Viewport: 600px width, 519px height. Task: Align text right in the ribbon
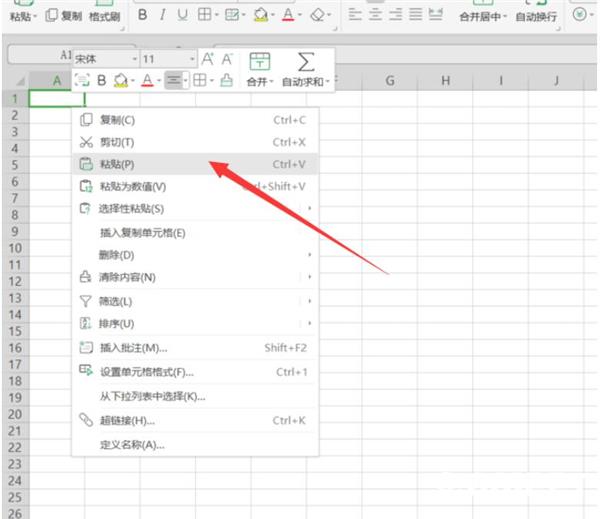pos(395,15)
